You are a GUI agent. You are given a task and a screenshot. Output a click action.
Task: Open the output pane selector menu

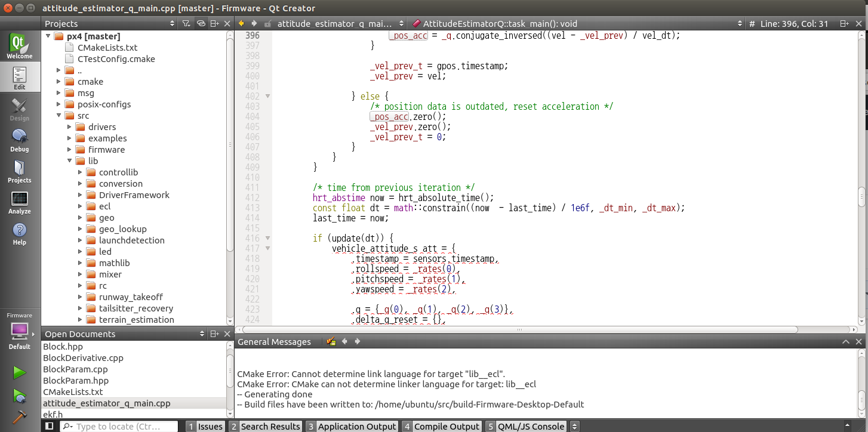coord(574,426)
